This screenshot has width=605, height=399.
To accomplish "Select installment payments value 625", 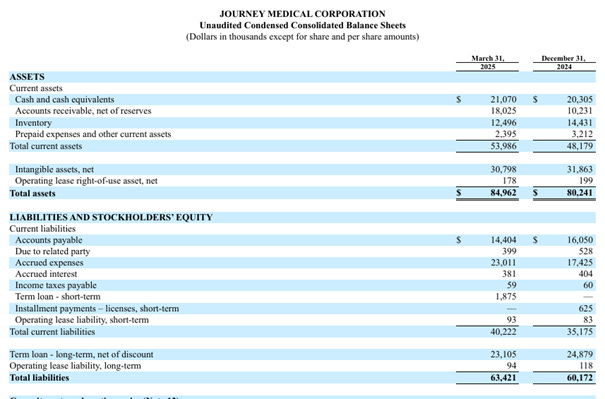I will point(586,309).
